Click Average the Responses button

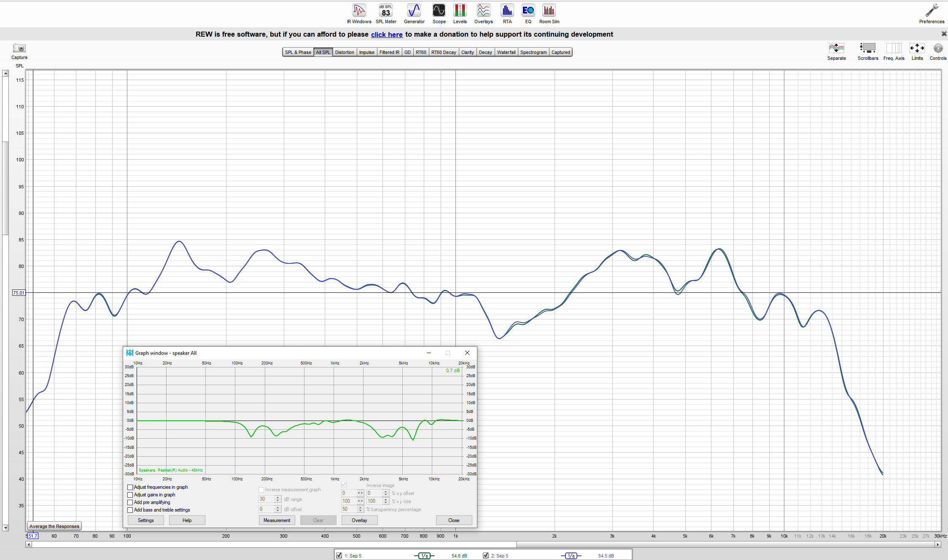[54, 526]
